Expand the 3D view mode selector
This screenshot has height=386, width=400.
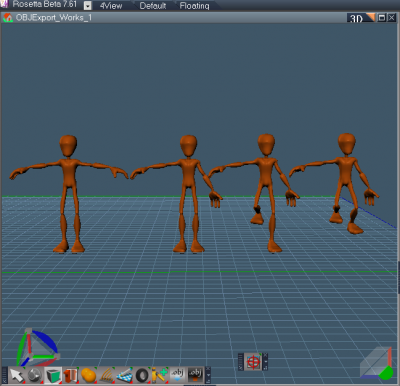click(x=361, y=18)
